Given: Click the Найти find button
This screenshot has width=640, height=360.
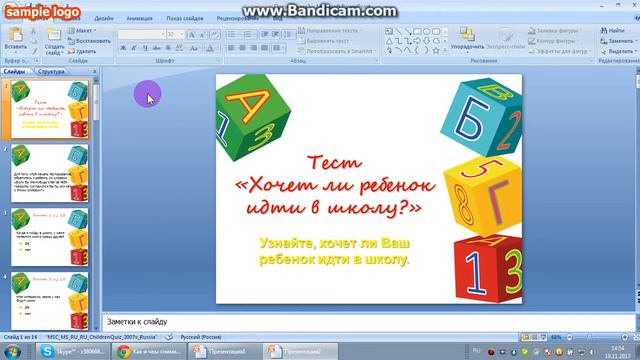Looking at the screenshot, I should (613, 31).
